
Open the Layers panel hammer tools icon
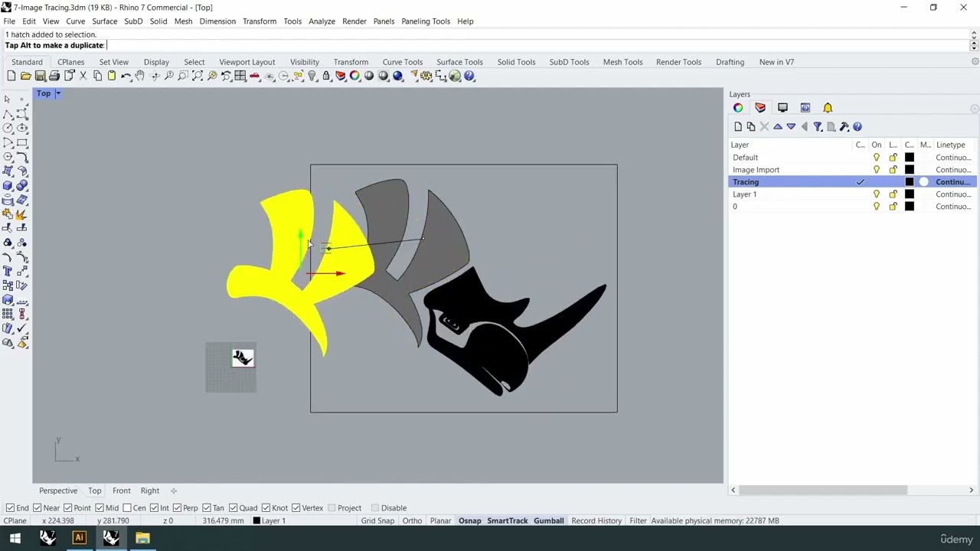(844, 127)
